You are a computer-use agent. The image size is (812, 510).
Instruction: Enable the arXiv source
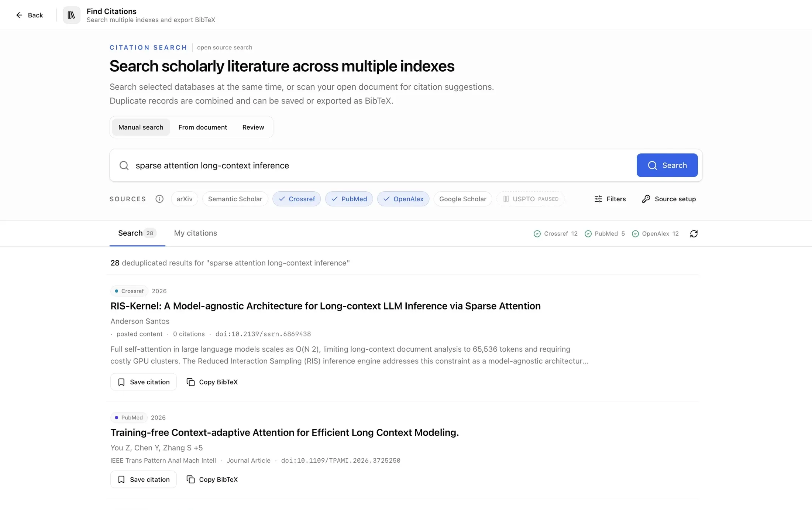point(185,199)
